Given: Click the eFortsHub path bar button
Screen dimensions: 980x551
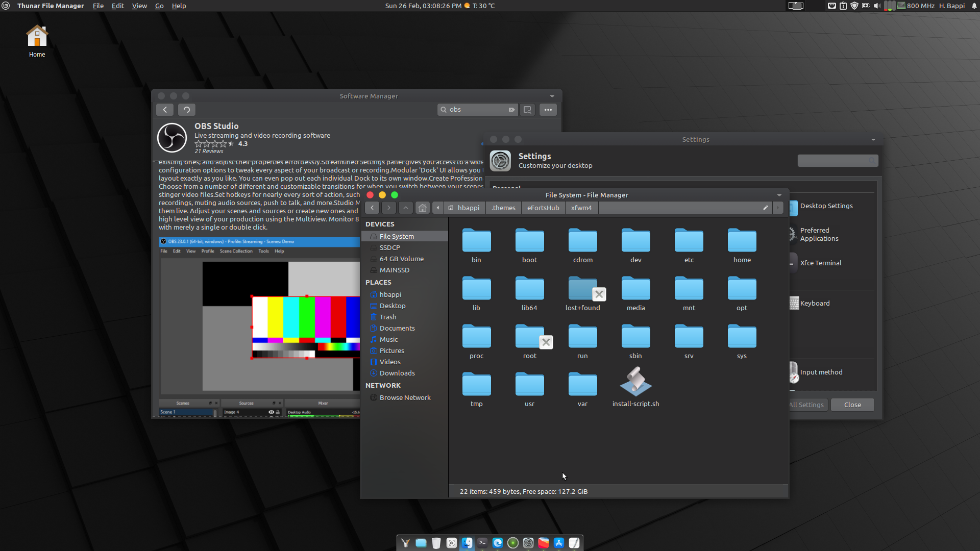Looking at the screenshot, I should point(543,208).
